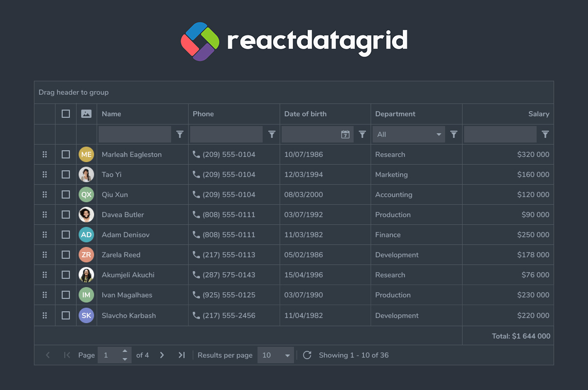Open the Department column filter funnel
Viewport: 588px width, 390px height.
pos(453,134)
